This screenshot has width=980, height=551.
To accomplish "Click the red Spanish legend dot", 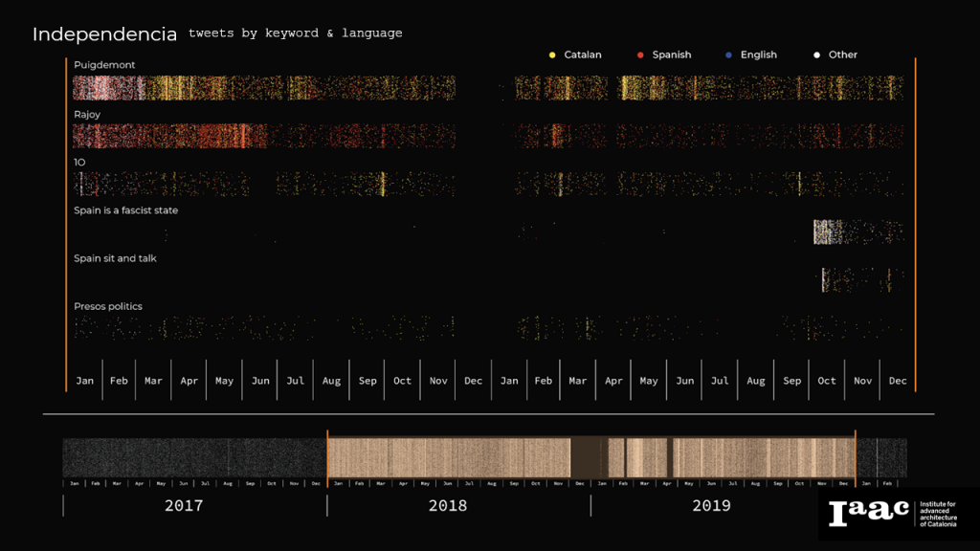I will pyautogui.click(x=640, y=55).
